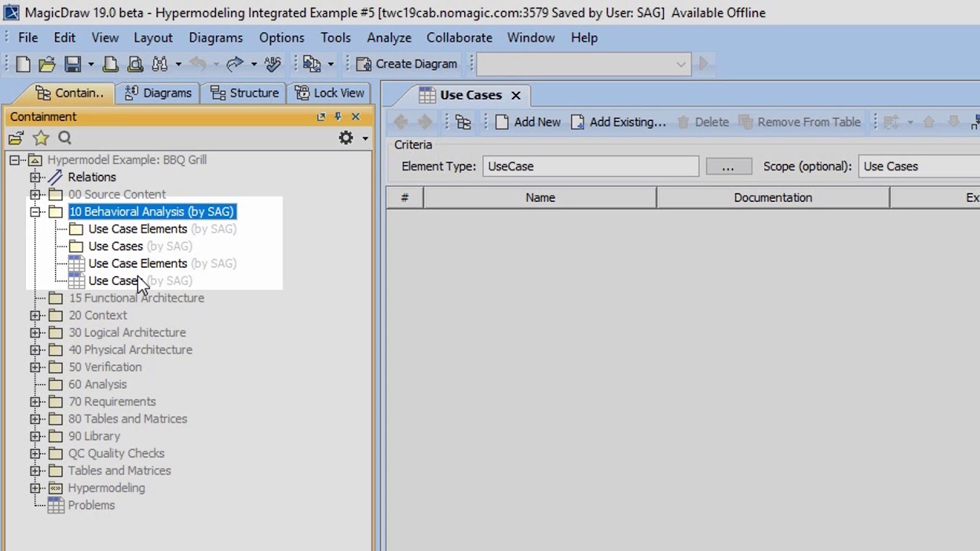This screenshot has width=980, height=551.
Task: Close the Containment panel
Action: coord(355,116)
